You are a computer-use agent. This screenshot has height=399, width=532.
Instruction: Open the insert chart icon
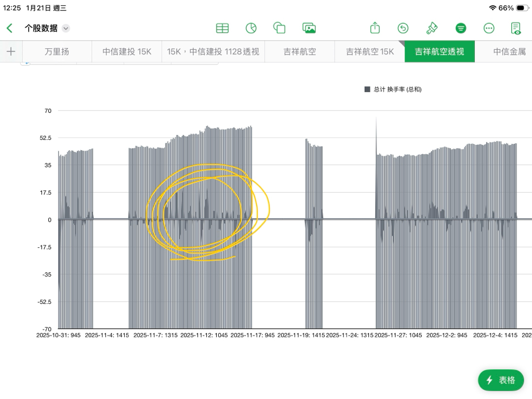251,28
